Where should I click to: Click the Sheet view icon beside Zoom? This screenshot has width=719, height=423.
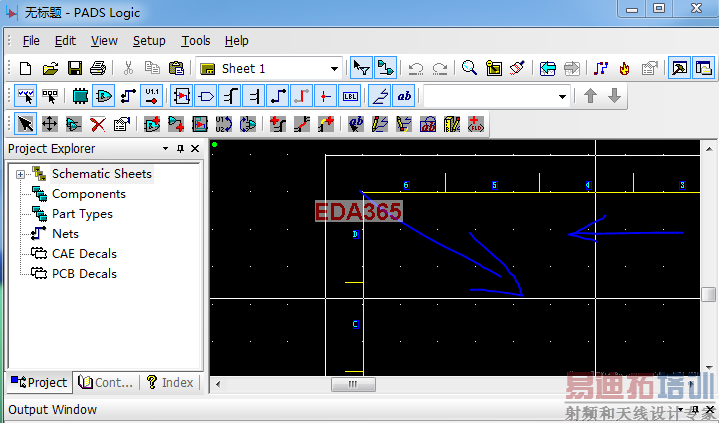(x=494, y=69)
